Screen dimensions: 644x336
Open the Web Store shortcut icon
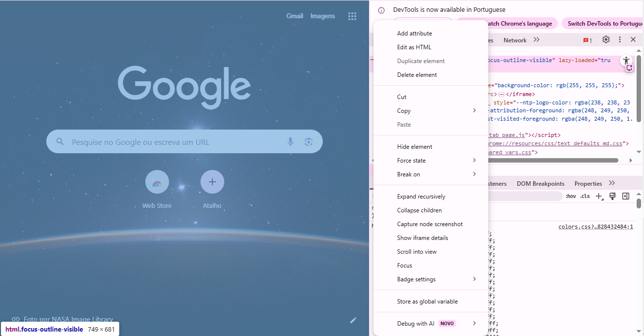click(x=157, y=182)
